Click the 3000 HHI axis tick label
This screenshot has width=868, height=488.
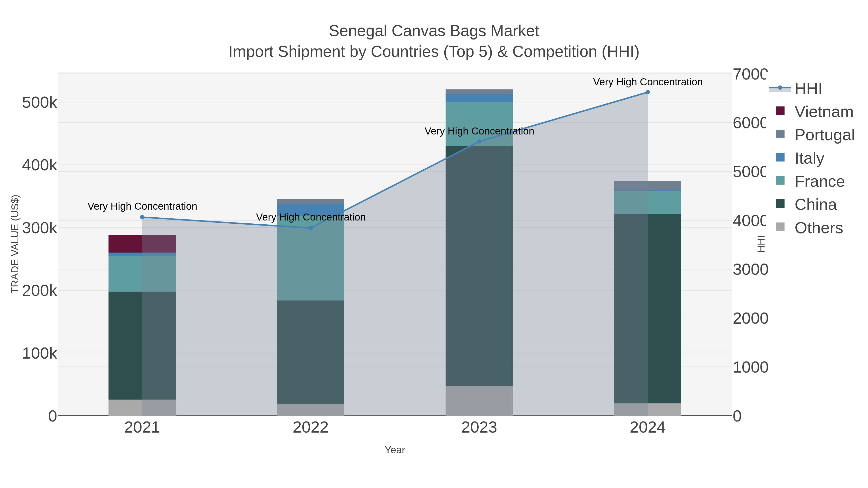(750, 269)
